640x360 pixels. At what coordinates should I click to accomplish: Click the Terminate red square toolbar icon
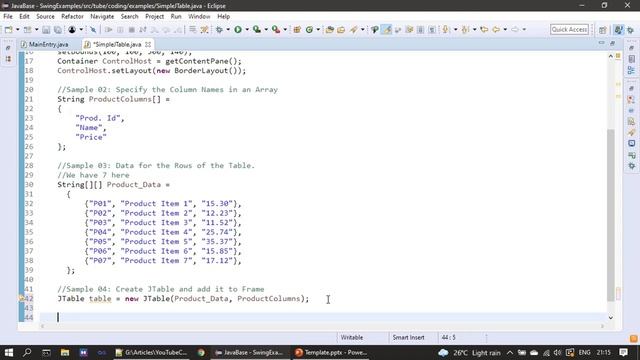[x=131, y=29]
